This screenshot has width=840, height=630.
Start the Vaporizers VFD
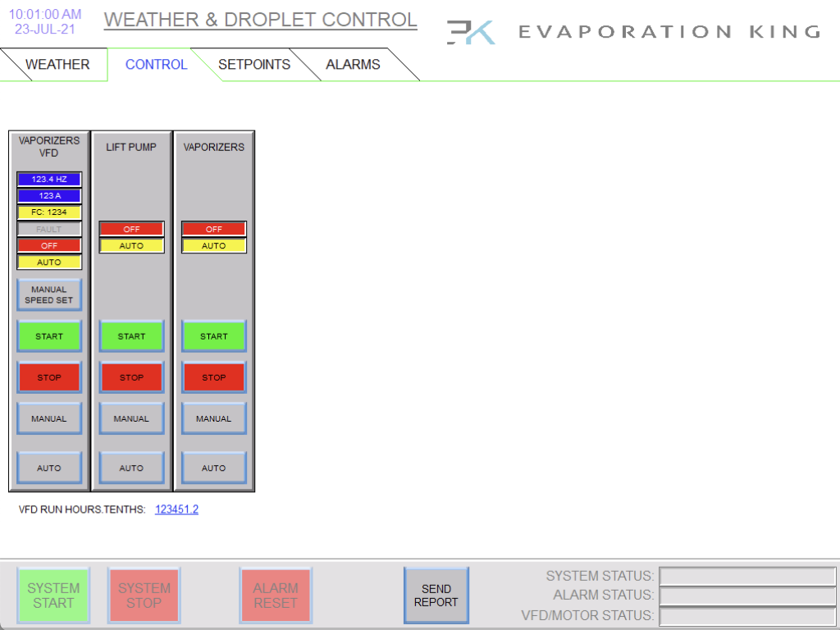[x=49, y=336]
